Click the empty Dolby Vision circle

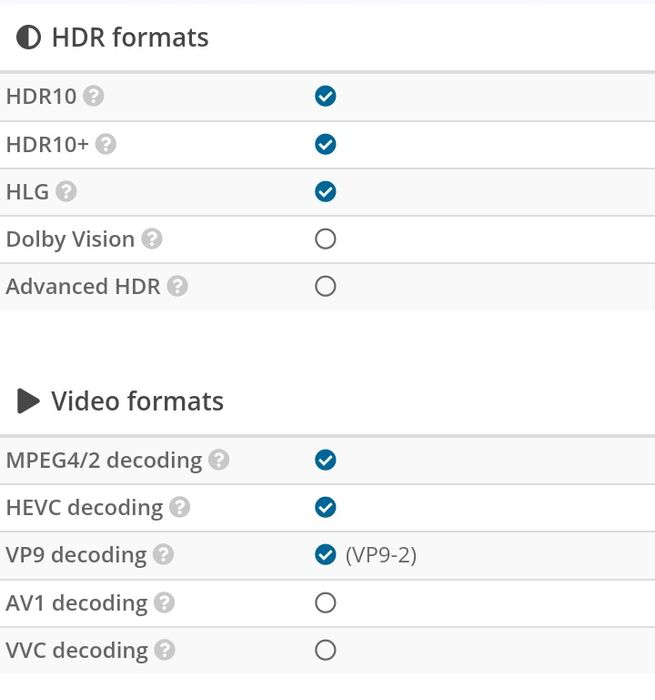pos(325,239)
